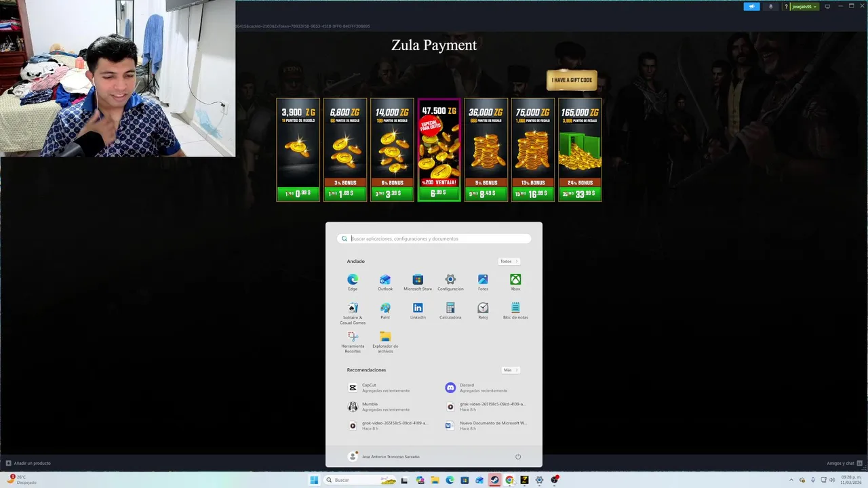The height and width of the screenshot is (488, 868).
Task: Click the Steam help question mark
Action: (786, 6)
